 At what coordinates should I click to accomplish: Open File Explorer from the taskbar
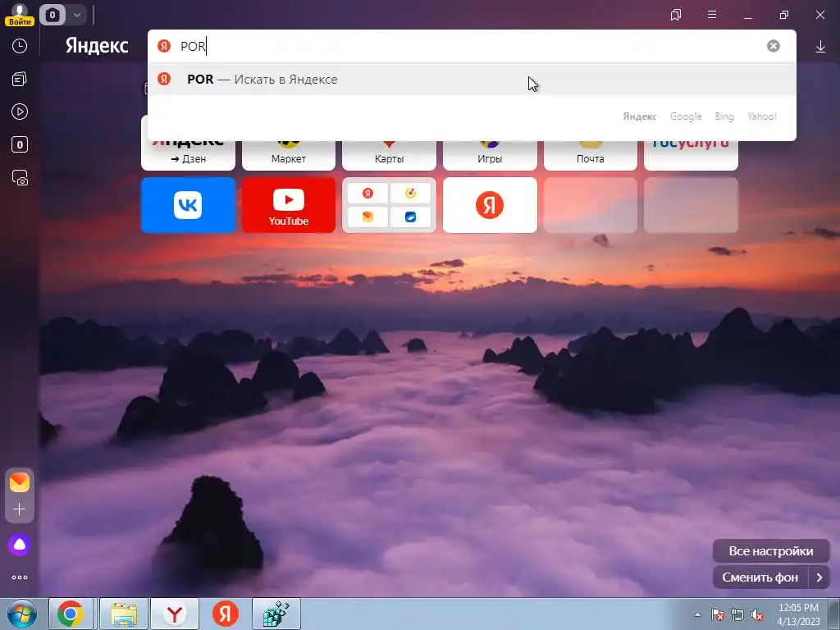click(124, 614)
